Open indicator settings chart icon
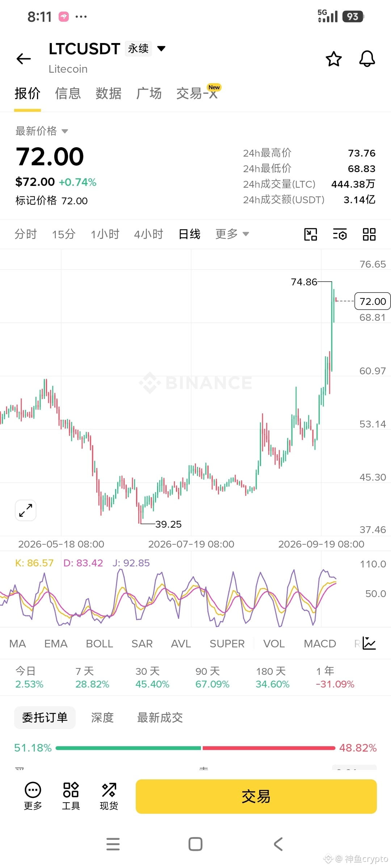The image size is (391, 868). pyautogui.click(x=369, y=643)
